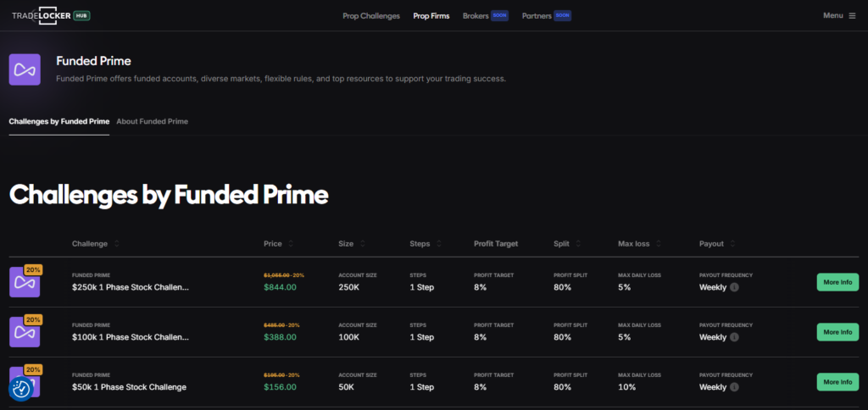This screenshot has width=868, height=410.
Task: Click info icon beside $50k Weekly payout
Action: click(x=734, y=387)
